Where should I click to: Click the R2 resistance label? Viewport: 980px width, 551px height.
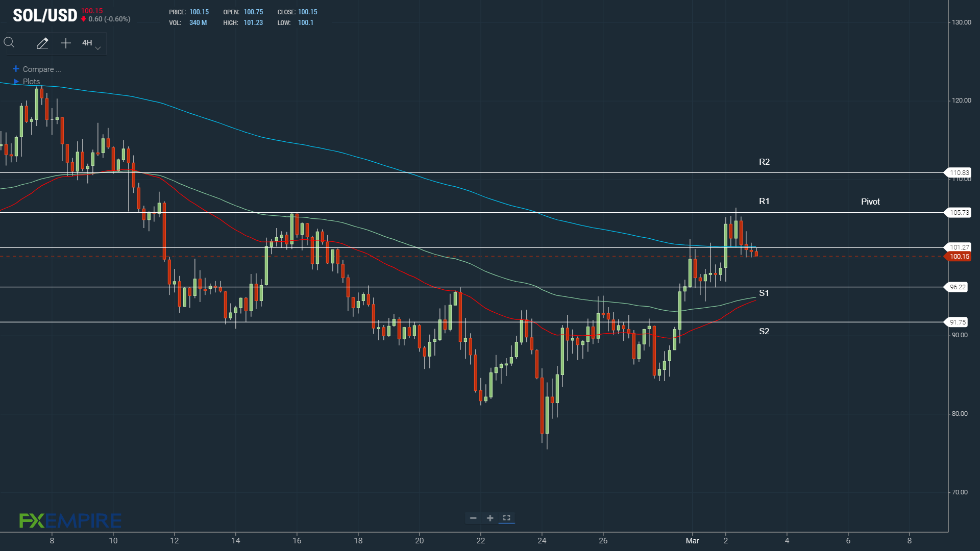(764, 162)
